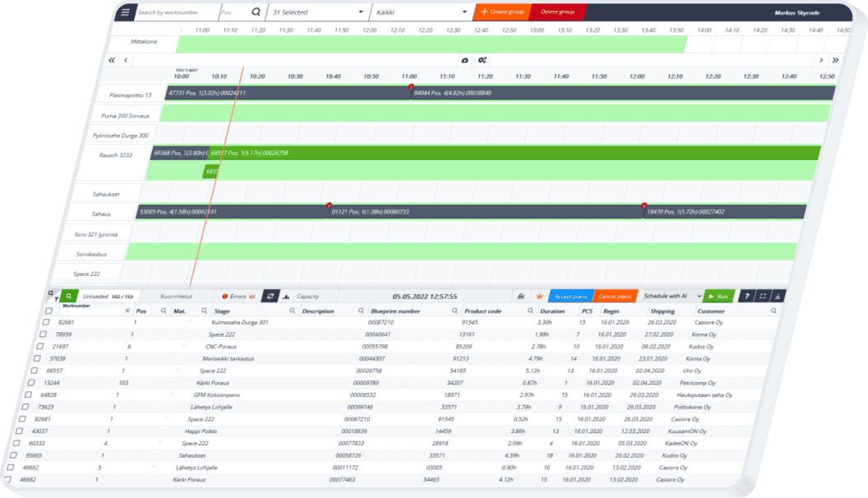This screenshot has height=498, width=868.
Task: Click the search icon in the Description column header
Action: [361, 311]
